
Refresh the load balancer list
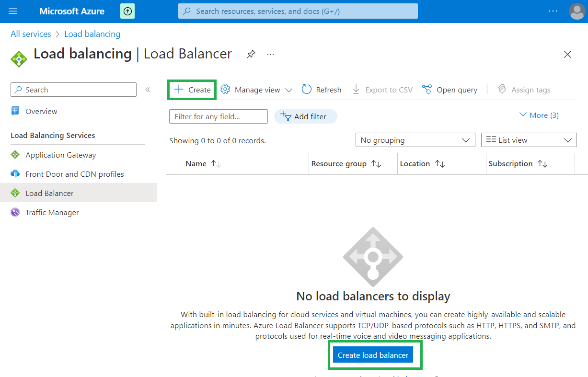click(x=322, y=90)
